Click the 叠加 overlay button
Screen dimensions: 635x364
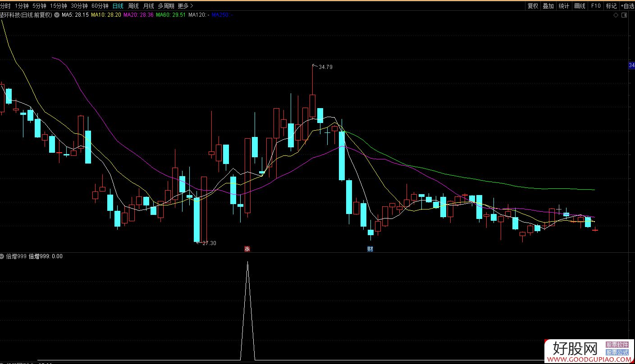click(548, 6)
